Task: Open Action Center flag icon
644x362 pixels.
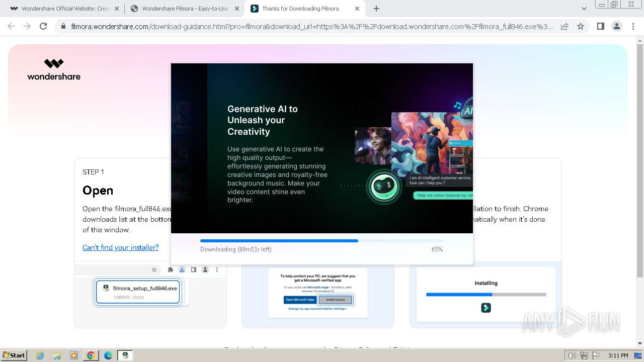Action: coord(596,355)
